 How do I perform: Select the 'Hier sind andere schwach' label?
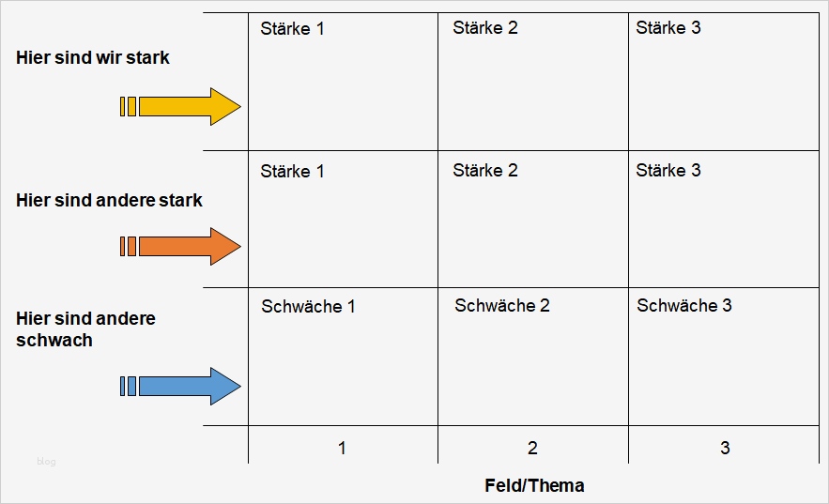point(85,329)
